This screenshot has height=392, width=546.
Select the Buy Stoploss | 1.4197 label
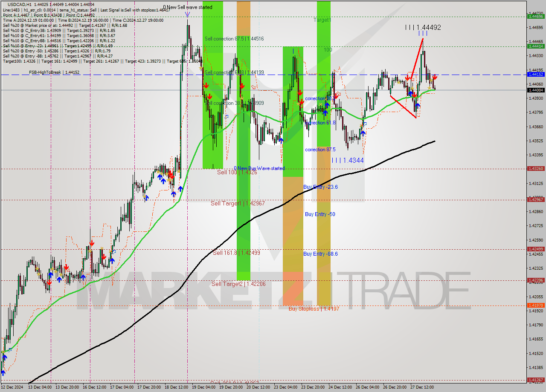(314, 308)
